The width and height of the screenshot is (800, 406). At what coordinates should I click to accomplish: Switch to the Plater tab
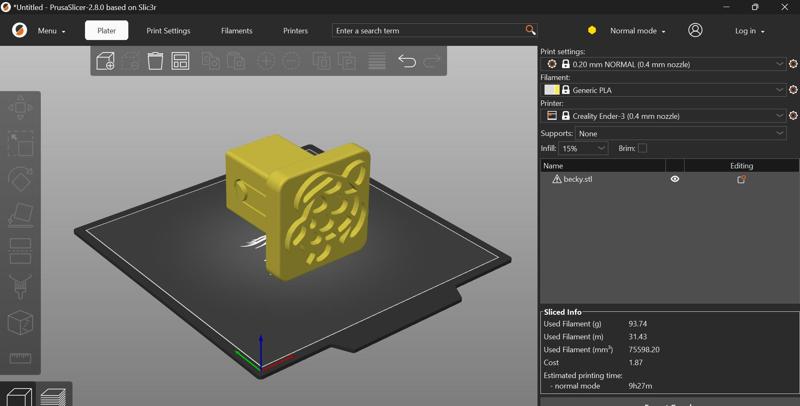click(x=107, y=30)
